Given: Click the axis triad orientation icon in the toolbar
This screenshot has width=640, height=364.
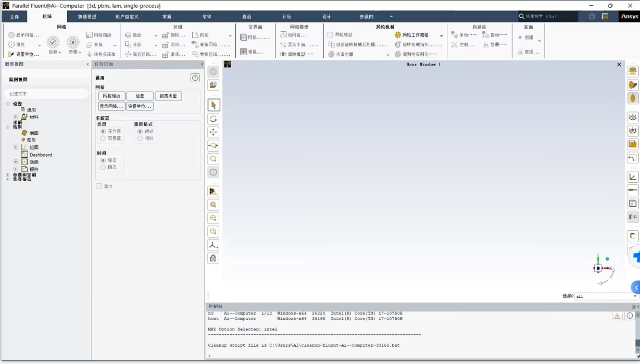Looking at the screenshot, I should [214, 245].
